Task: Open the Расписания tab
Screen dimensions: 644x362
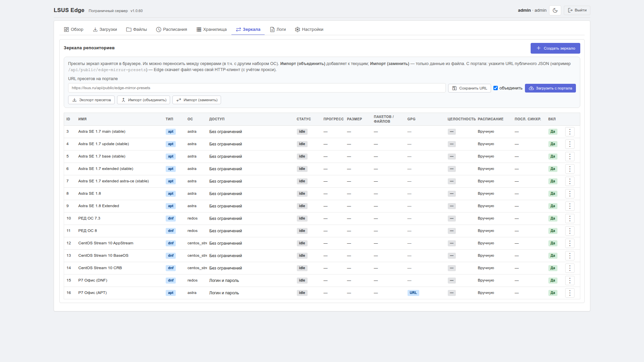Action: coord(172,29)
